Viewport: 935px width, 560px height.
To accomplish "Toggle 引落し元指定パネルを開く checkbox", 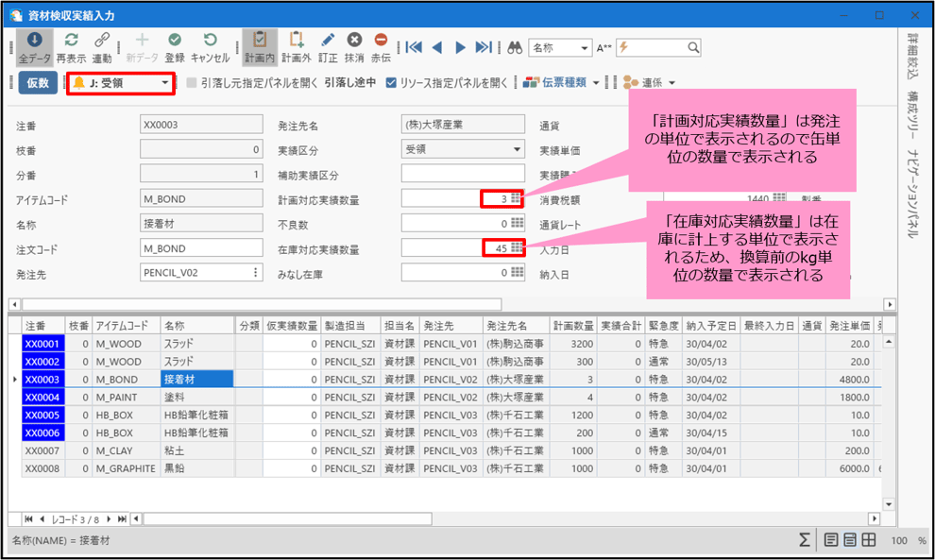I will [192, 82].
